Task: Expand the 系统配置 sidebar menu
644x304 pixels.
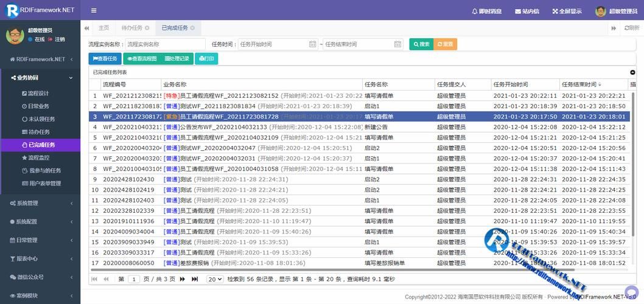Action: 40,221
